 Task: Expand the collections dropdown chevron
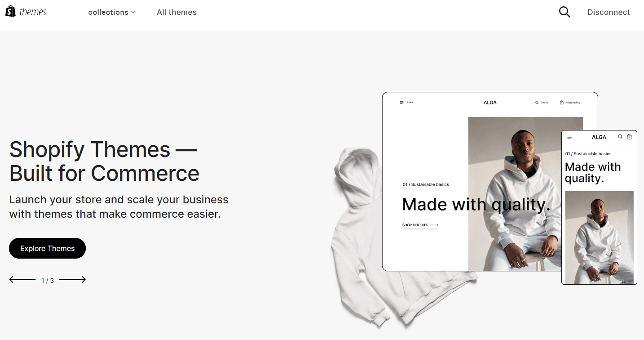[133, 13]
